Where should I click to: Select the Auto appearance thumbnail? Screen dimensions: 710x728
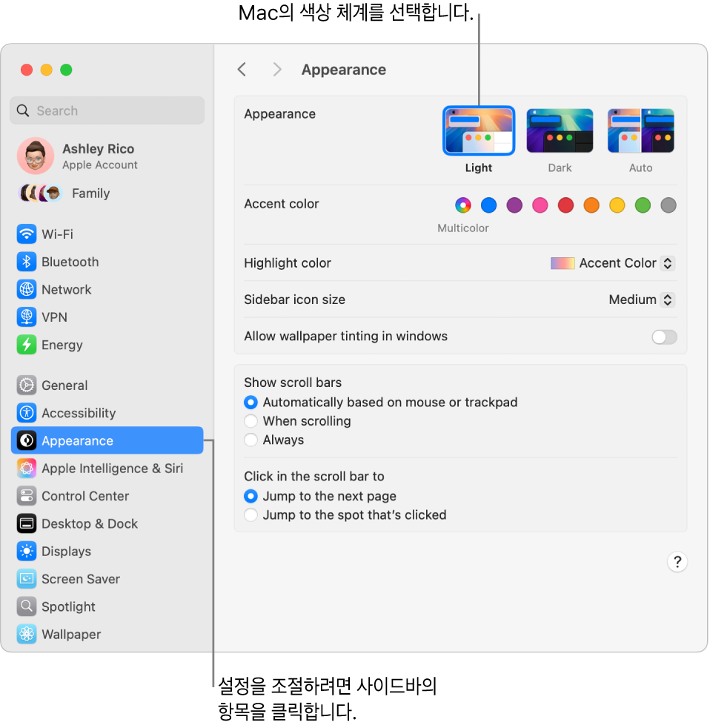[x=641, y=130]
